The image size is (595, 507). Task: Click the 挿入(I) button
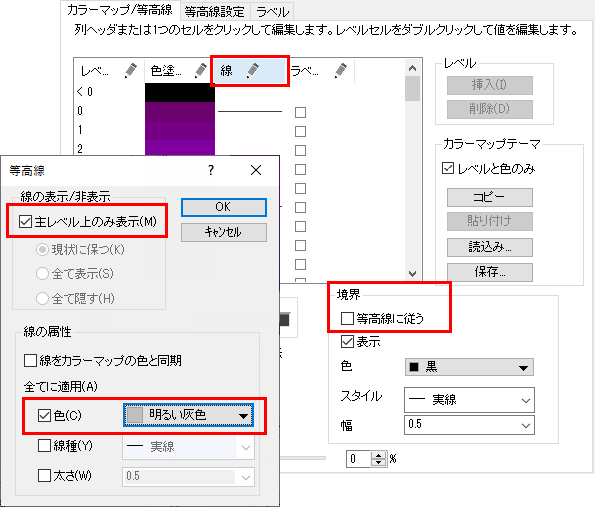coord(490,85)
